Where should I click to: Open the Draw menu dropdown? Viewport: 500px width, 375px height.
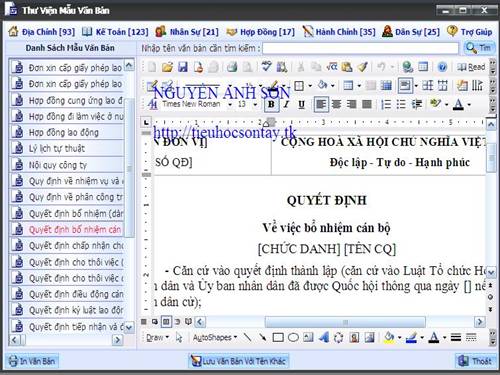[158, 337]
